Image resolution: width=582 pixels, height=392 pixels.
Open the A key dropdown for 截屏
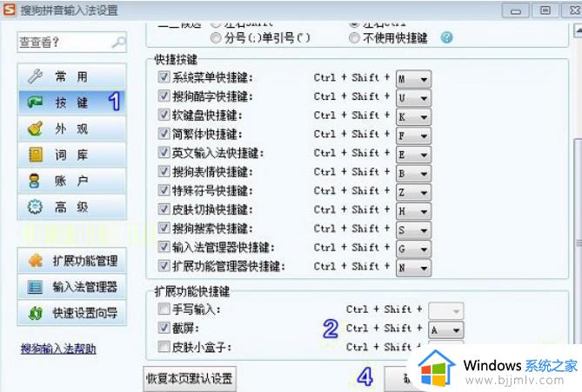click(446, 329)
